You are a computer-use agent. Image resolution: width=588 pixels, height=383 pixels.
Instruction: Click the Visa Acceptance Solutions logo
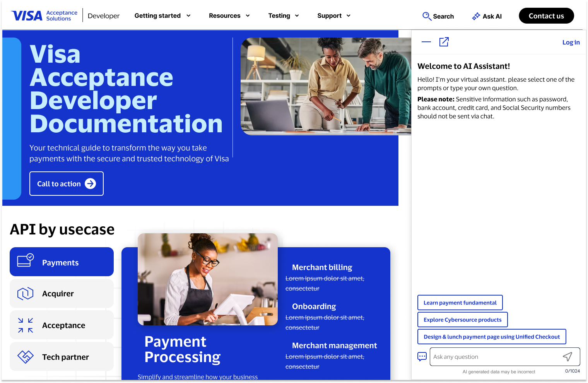click(44, 16)
